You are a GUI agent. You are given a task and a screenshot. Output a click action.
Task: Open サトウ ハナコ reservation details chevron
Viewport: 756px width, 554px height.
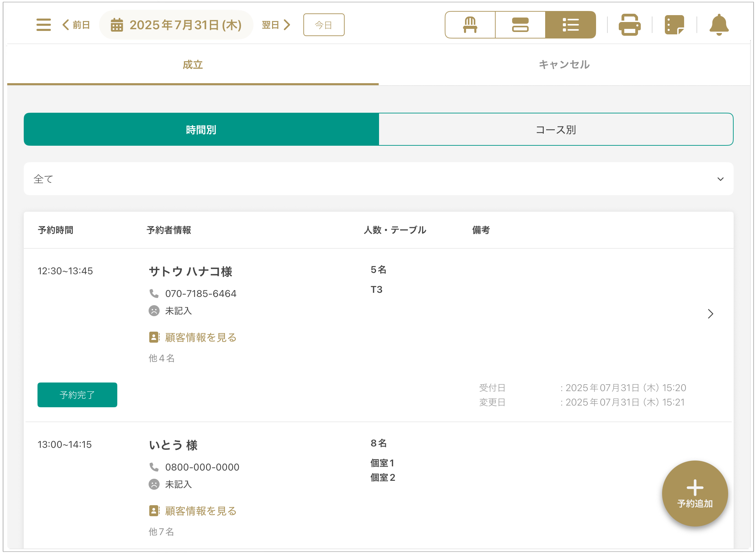710,314
